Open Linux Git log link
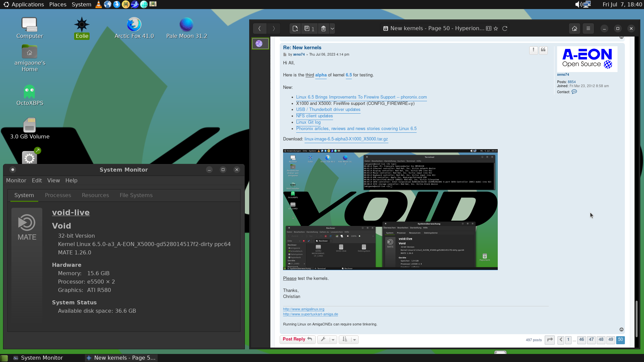This screenshot has height=362, width=644. tap(308, 122)
